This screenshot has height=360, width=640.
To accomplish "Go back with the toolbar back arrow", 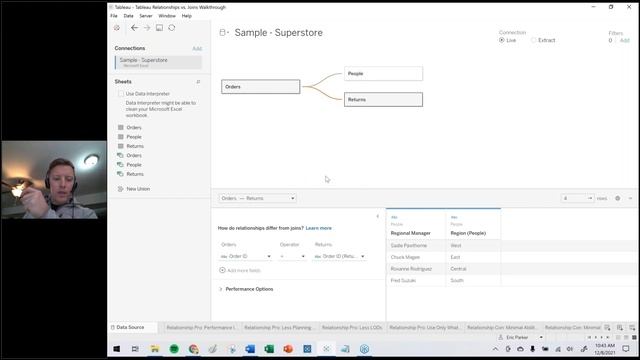I will tap(134, 28).
